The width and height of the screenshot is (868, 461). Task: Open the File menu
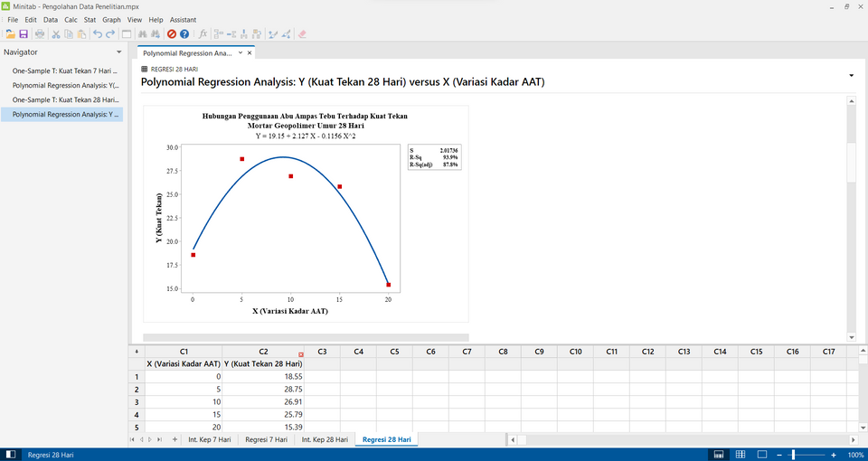click(13, 19)
